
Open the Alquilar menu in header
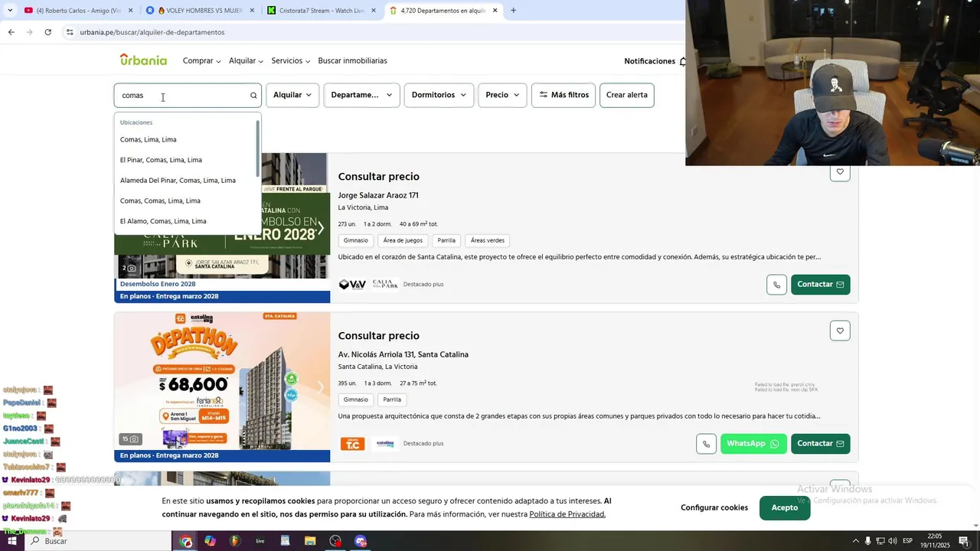[x=246, y=60]
